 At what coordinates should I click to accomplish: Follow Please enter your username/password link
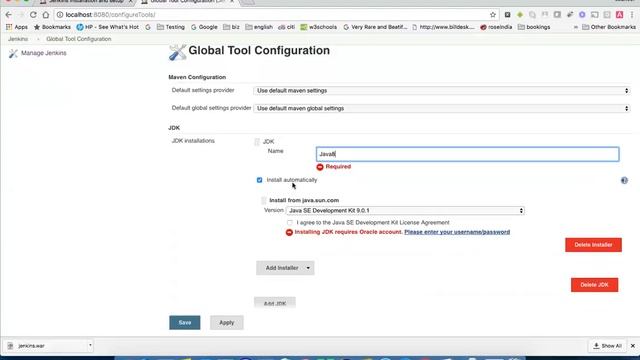[x=457, y=232]
